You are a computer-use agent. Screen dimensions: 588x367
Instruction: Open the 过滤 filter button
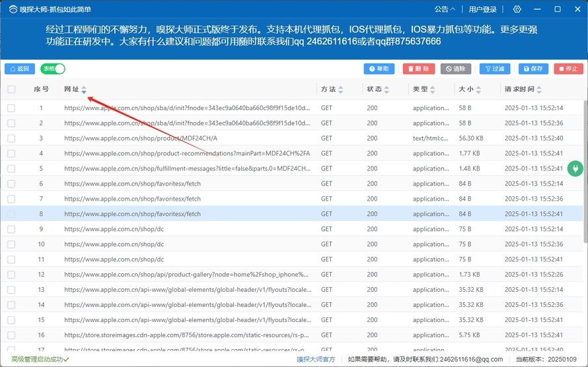click(494, 69)
